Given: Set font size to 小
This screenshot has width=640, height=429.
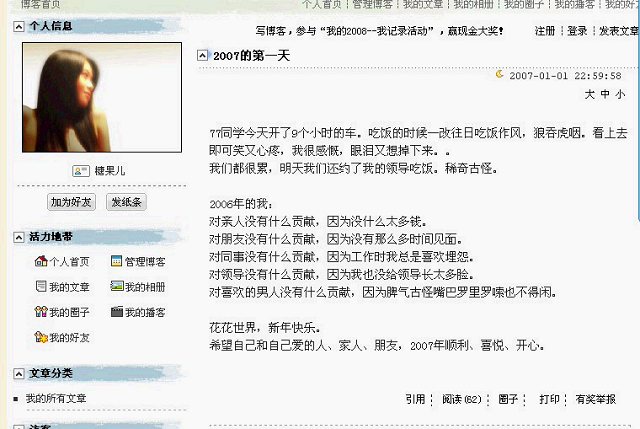Looking at the screenshot, I should (620, 95).
